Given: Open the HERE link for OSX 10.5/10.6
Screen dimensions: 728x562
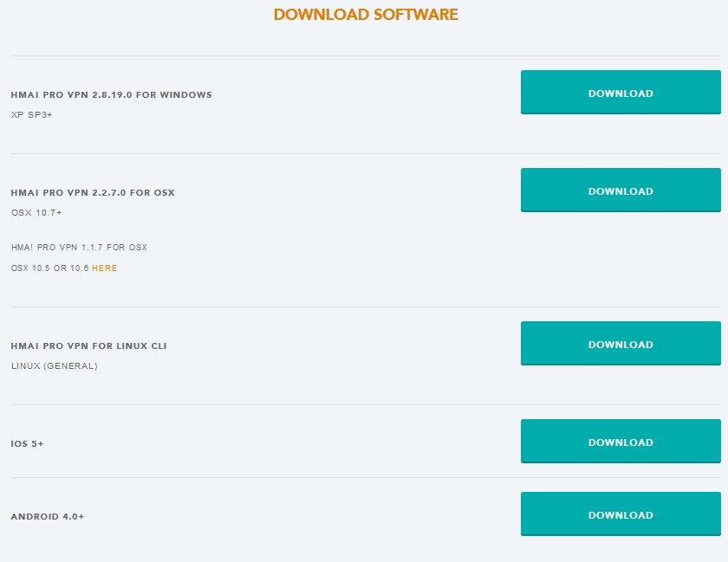Looking at the screenshot, I should [105, 268].
